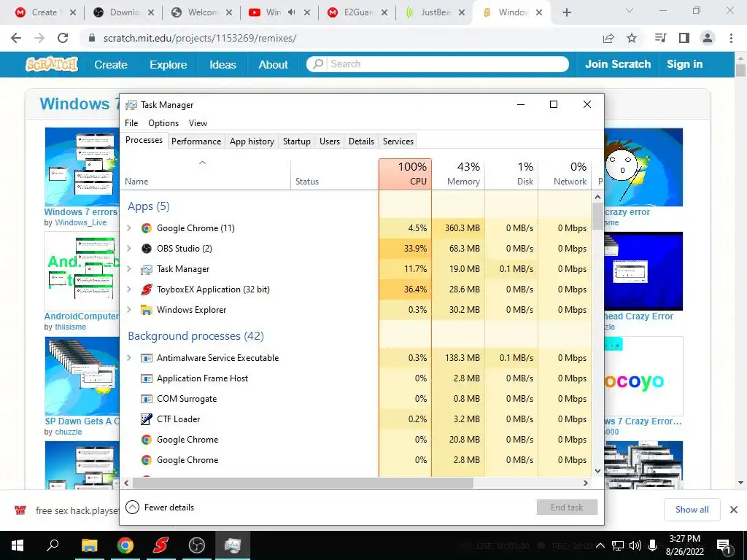Image resolution: width=747 pixels, height=560 pixels.
Task: Click the system tray volume icon
Action: pos(635,545)
